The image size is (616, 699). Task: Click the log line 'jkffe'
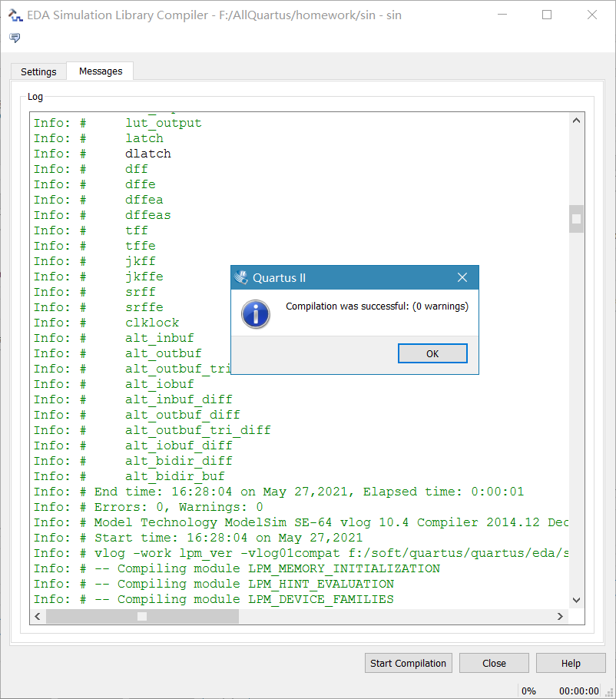144,277
